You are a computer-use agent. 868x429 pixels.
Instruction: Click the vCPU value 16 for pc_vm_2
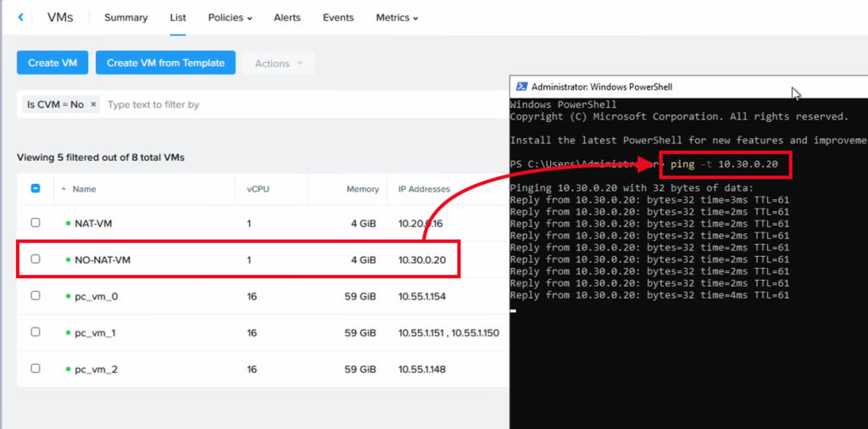click(252, 369)
